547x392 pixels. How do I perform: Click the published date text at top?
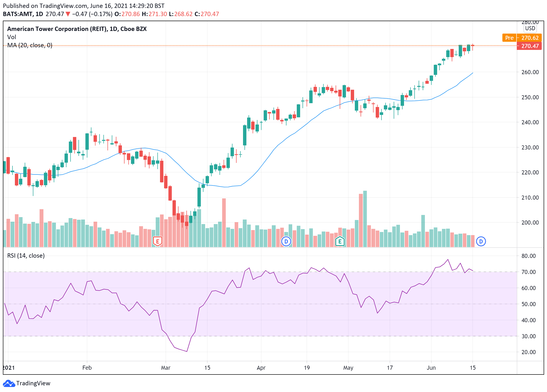pos(84,6)
